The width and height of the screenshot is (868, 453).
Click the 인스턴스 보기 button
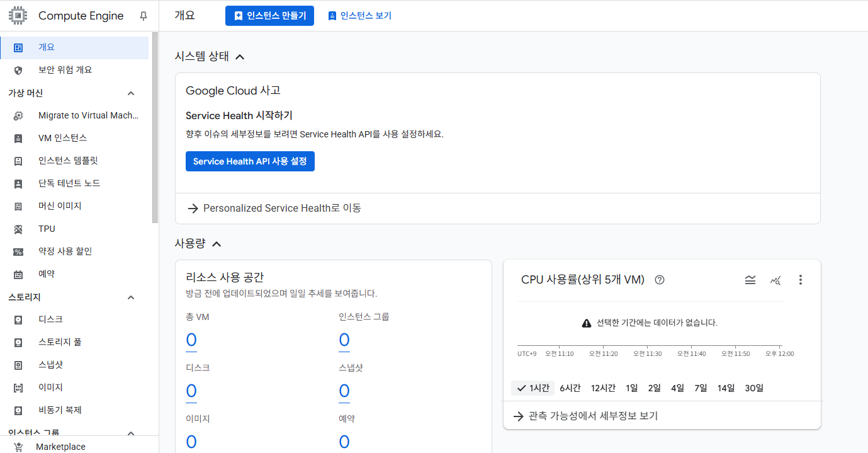click(360, 16)
